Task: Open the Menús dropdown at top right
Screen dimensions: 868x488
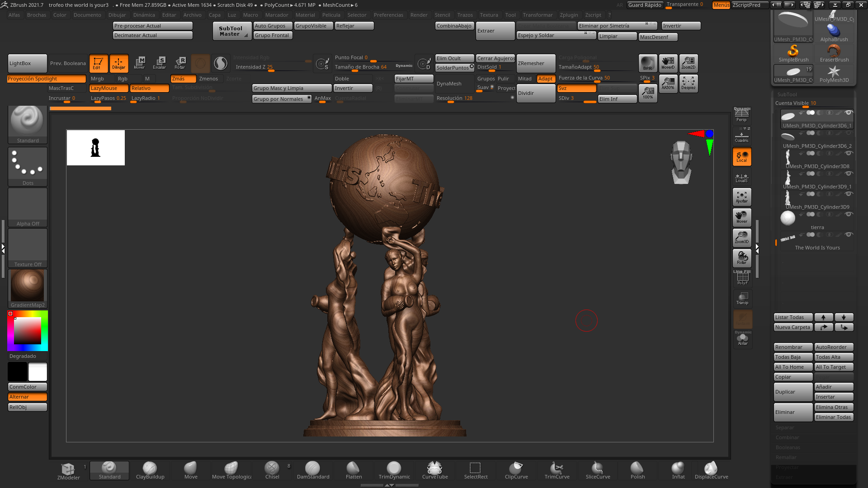Action: point(721,5)
